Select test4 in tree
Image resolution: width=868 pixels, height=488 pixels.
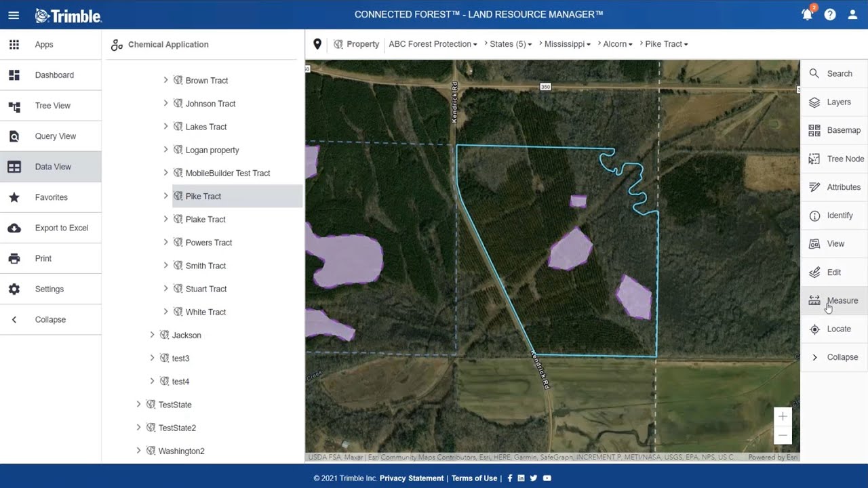pos(180,382)
